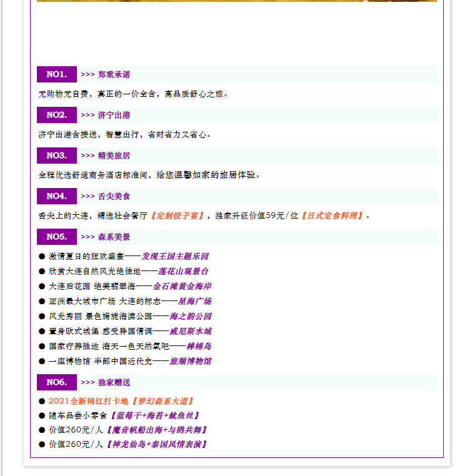Select the heading 郑重承诺
The height and width of the screenshot is (476, 470).
coord(114,75)
